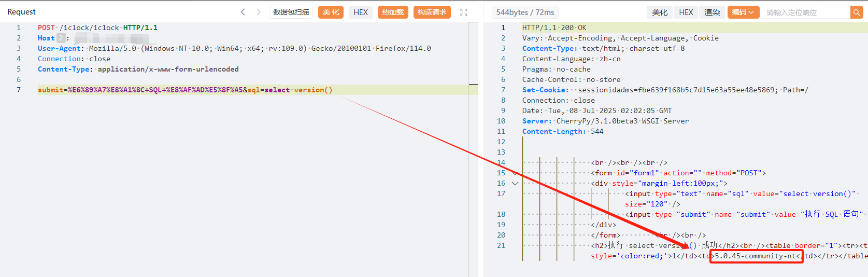The image size is (868, 277).
Task: Click the 5.0.45-community-nt version result
Action: [756, 256]
